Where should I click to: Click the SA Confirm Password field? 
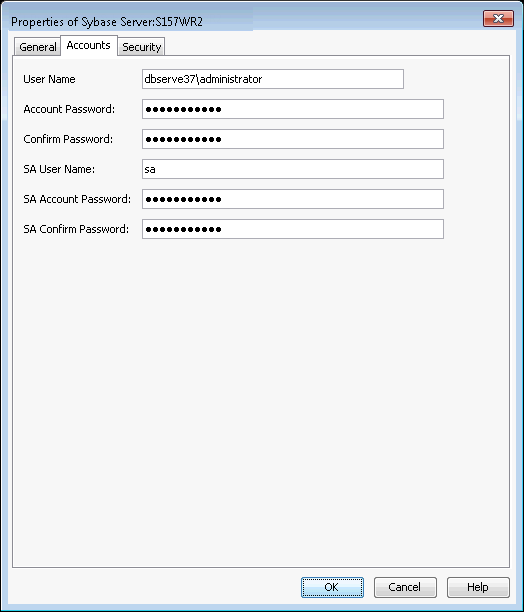point(293,229)
